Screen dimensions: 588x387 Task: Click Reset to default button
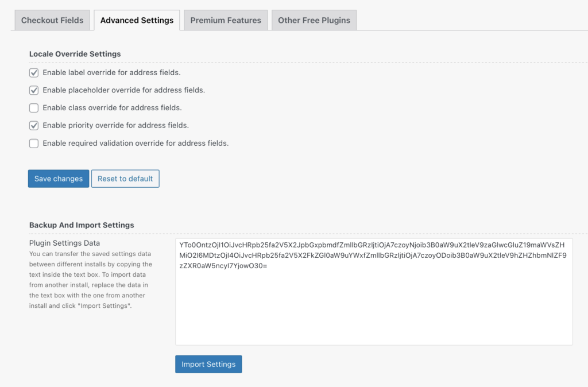(125, 179)
